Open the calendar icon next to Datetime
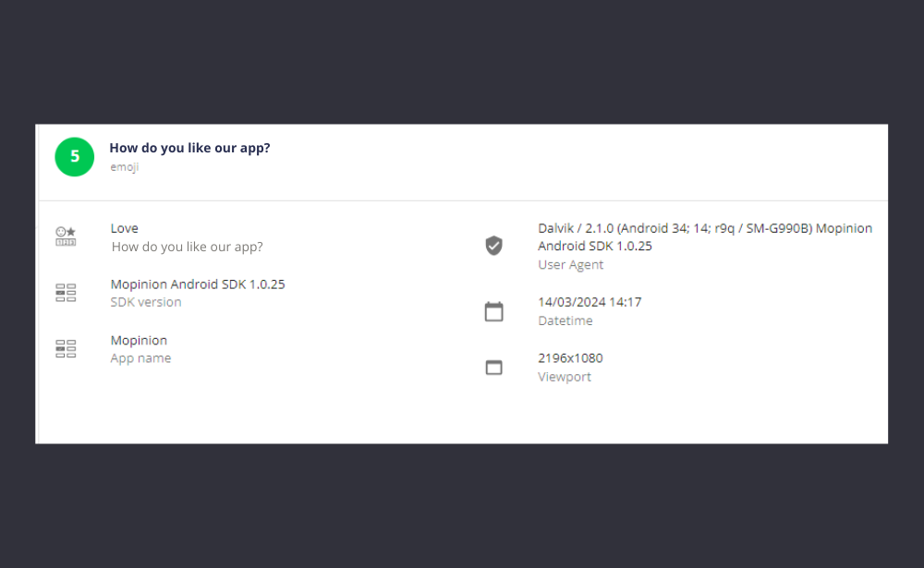This screenshot has width=924, height=568. coord(494,311)
